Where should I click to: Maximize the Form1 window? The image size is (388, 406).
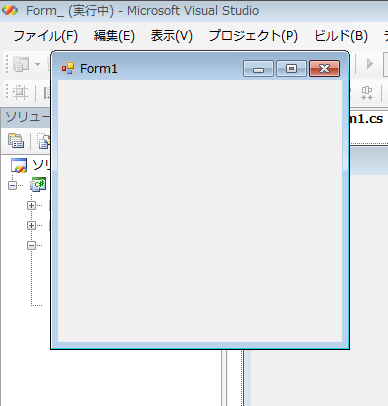coord(291,69)
